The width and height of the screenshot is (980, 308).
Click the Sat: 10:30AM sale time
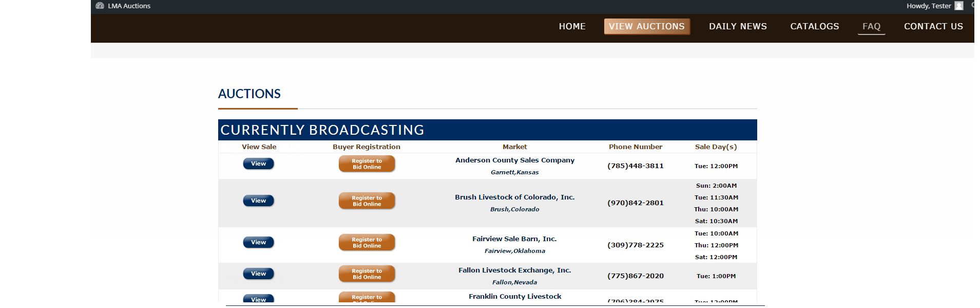(716, 221)
